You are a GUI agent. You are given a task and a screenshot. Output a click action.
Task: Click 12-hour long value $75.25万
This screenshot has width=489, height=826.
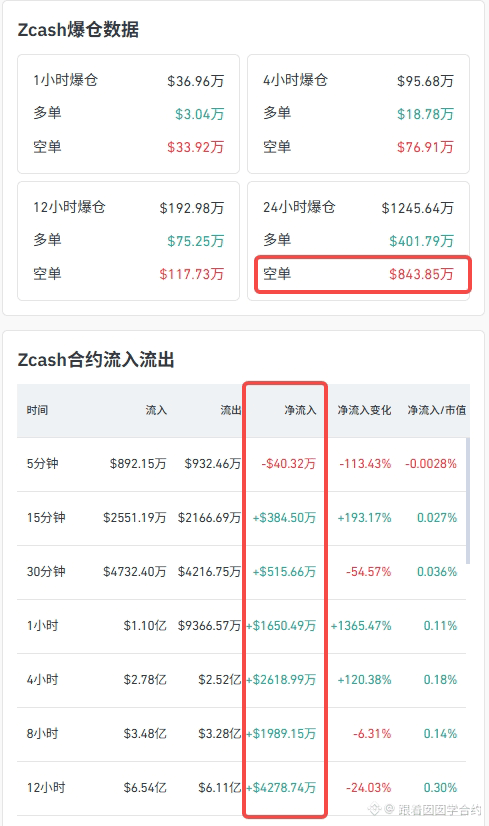pos(195,241)
